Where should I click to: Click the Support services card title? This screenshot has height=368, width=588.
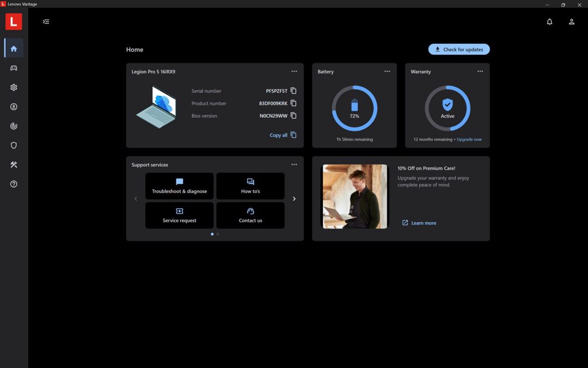(x=150, y=165)
